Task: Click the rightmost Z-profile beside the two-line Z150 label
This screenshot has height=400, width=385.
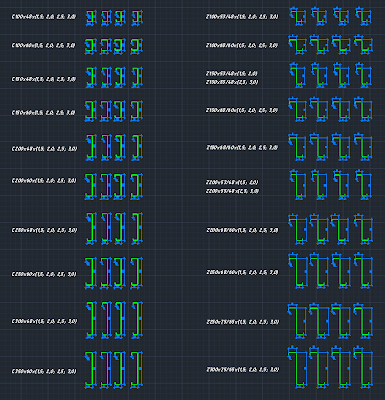Action: 364,75
